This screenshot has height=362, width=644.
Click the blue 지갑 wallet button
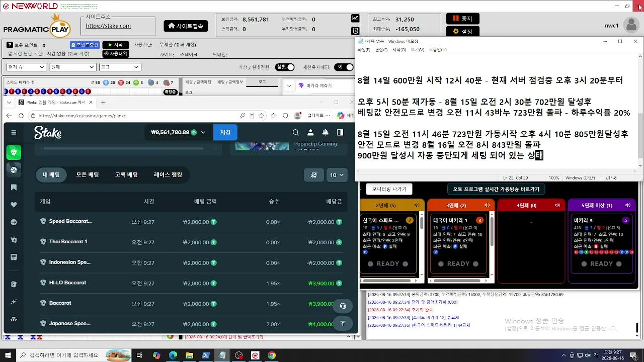[225, 132]
